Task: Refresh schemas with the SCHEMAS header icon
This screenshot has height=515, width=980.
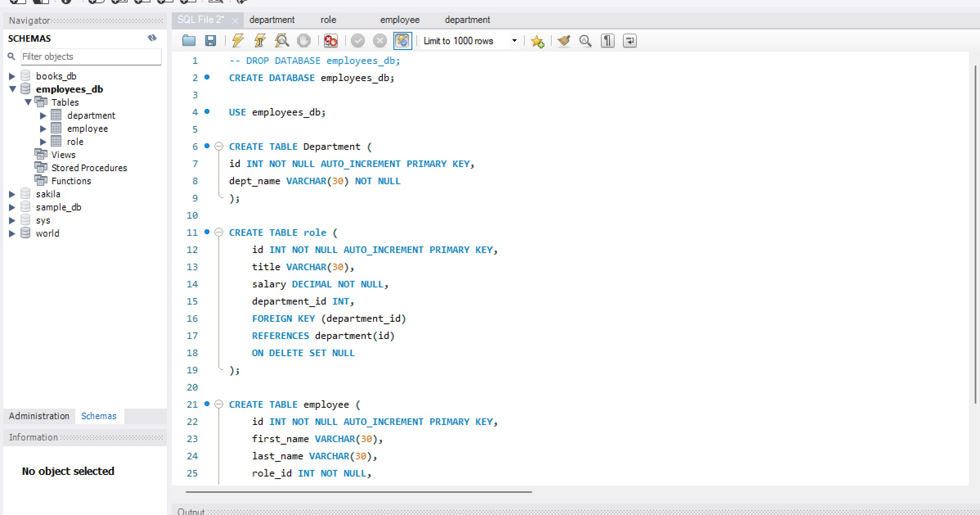Action: coord(152,38)
